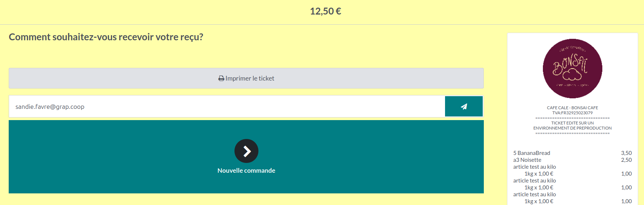This screenshot has height=205, width=644.
Task: Click the printer icon on Imprimer le ticket
Action: point(221,78)
